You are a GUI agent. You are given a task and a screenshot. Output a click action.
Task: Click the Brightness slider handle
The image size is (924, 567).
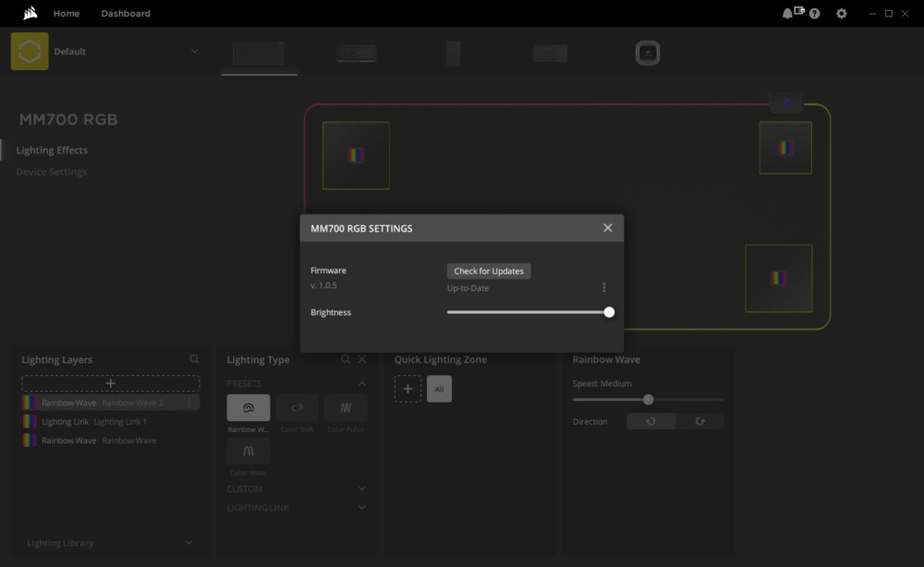pyautogui.click(x=609, y=312)
